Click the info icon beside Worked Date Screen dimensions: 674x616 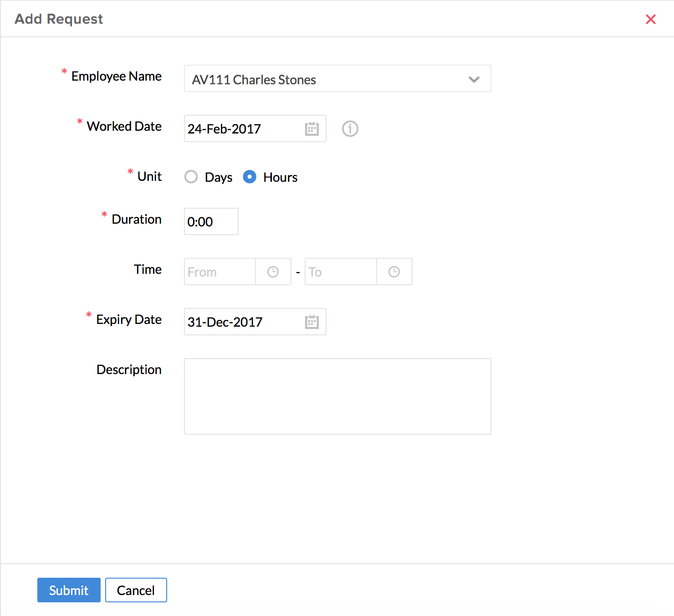pos(350,129)
